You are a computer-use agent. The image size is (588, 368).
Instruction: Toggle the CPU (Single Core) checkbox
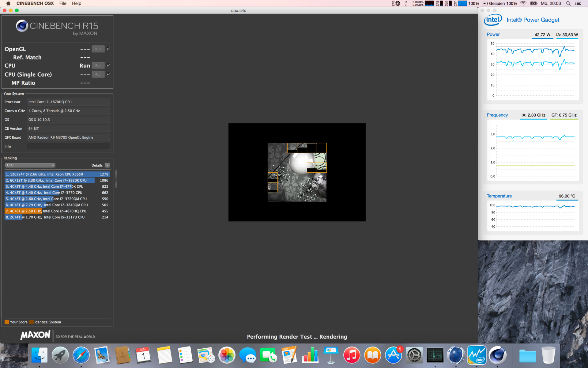(108, 74)
